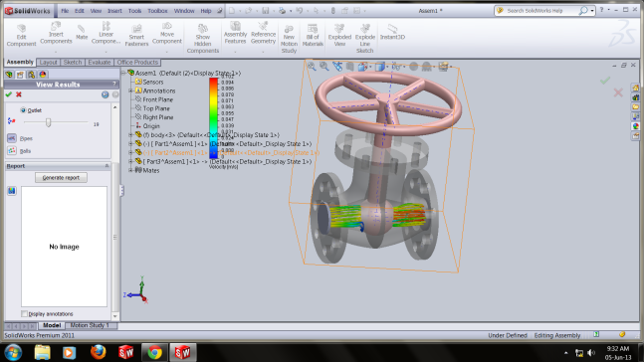The image size is (644, 362).
Task: Click the Section View icon
Action: click(x=350, y=67)
